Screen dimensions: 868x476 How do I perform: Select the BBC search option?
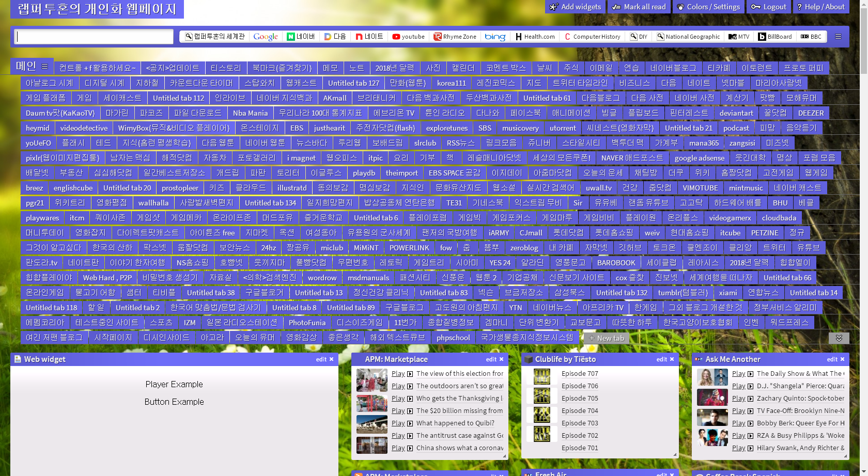(811, 37)
